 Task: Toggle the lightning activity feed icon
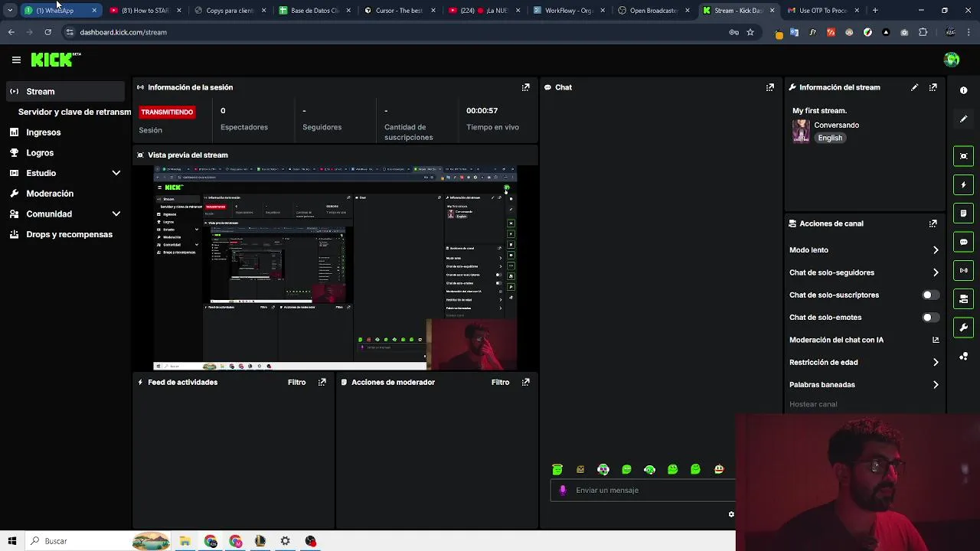[x=964, y=184]
